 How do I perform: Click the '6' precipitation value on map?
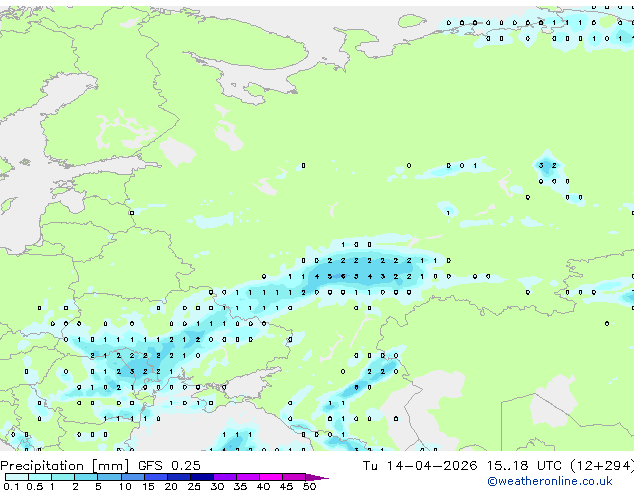coord(343,277)
